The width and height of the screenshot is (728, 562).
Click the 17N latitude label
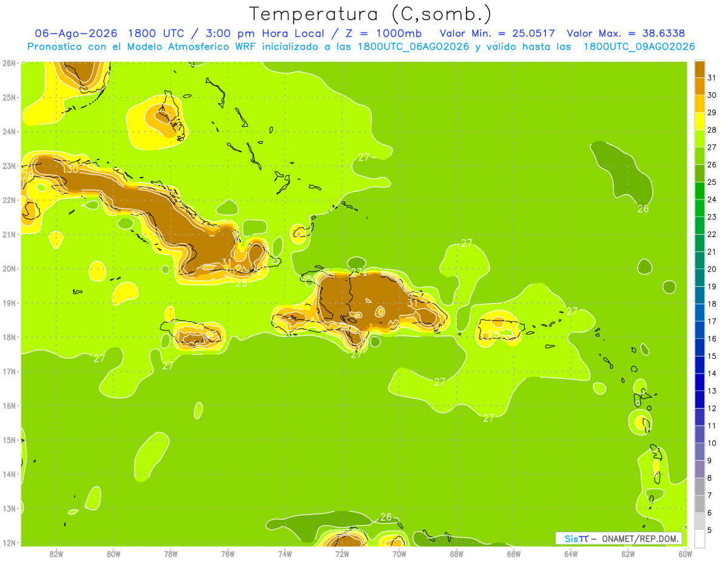(x=8, y=372)
